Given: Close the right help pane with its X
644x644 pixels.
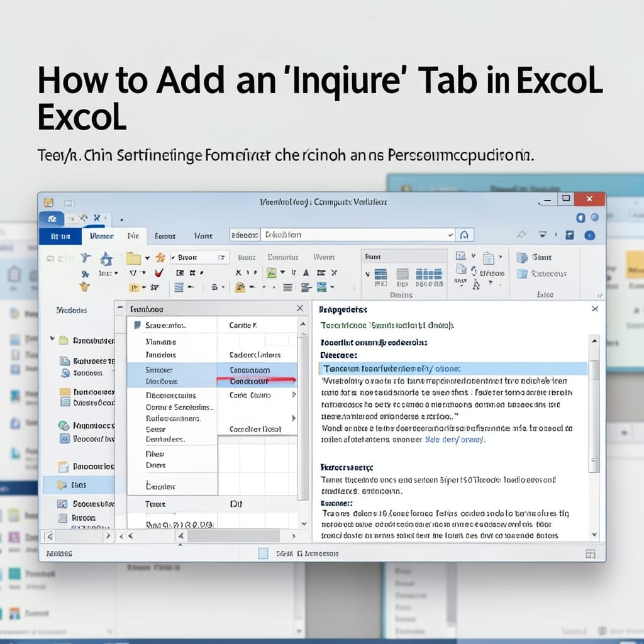Looking at the screenshot, I should [595, 309].
